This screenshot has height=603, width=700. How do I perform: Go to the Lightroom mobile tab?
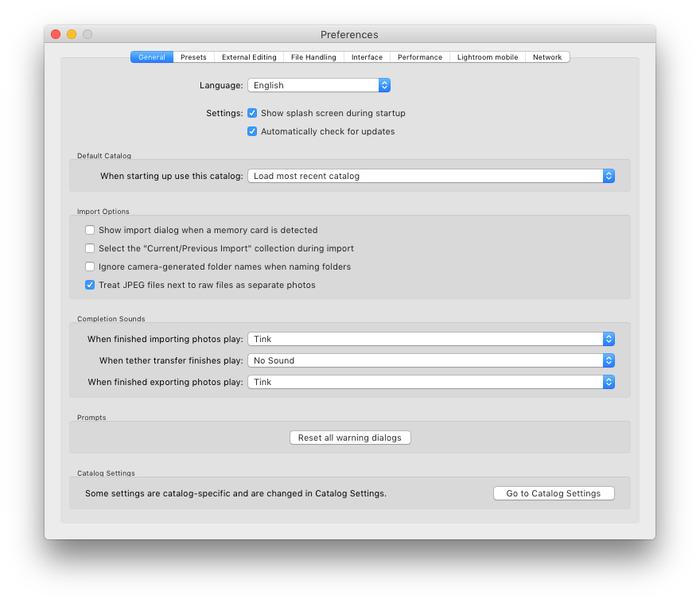coord(487,56)
